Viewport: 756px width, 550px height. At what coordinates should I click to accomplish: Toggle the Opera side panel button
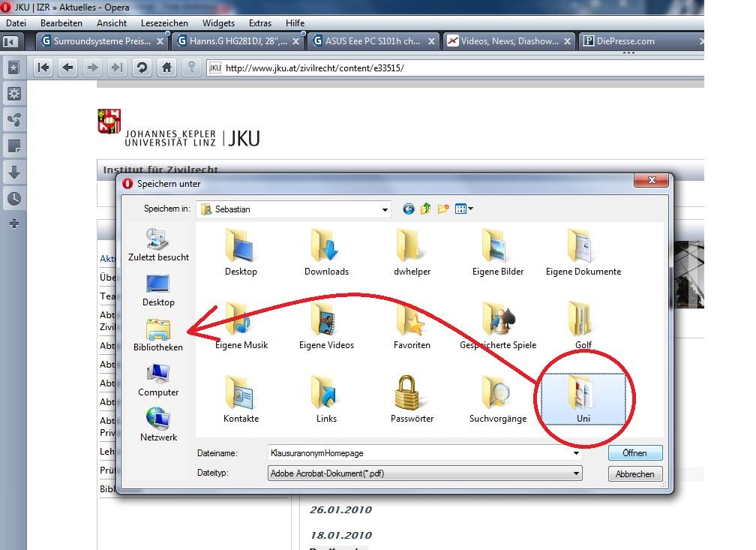10,42
